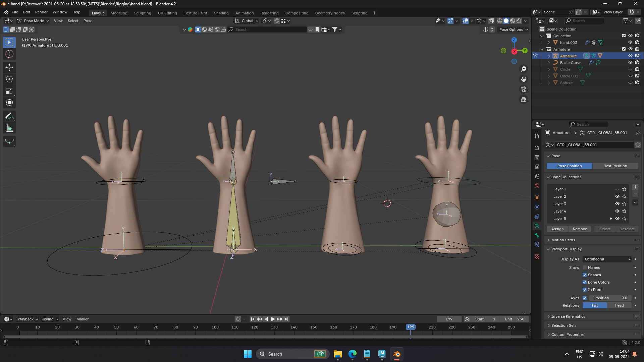Hide the Circle object in viewport
This screenshot has height=362, width=644.
click(630, 69)
